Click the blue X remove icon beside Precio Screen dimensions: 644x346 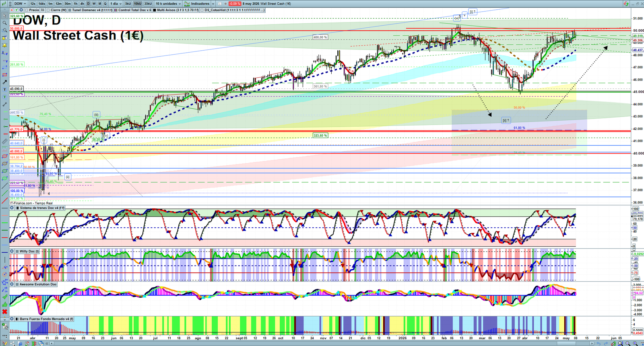point(21,10)
